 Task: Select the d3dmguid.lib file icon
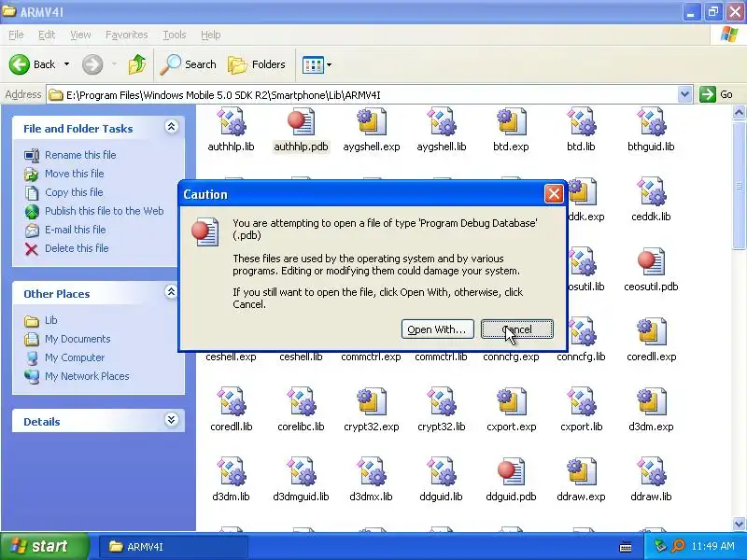tap(301, 472)
